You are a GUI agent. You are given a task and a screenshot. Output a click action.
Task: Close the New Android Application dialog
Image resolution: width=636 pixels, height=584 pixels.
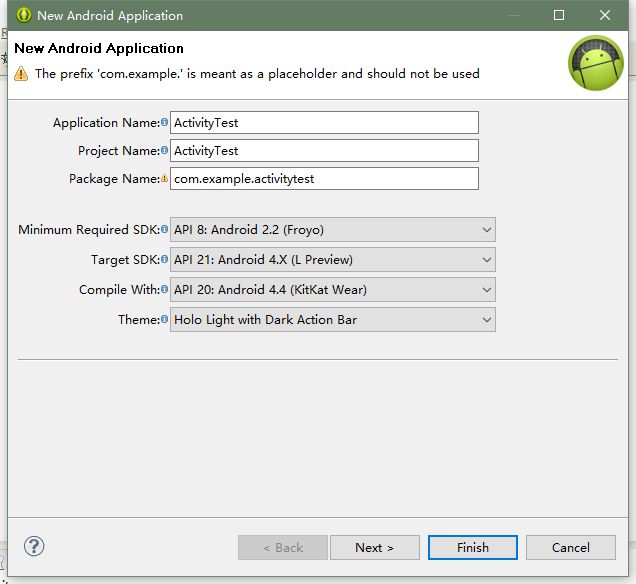(605, 15)
